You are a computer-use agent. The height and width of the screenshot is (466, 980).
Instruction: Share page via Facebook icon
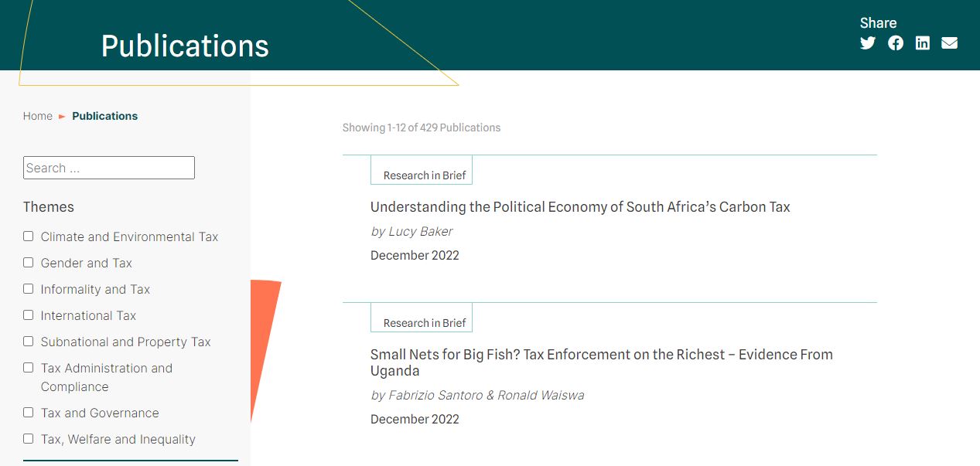click(896, 43)
